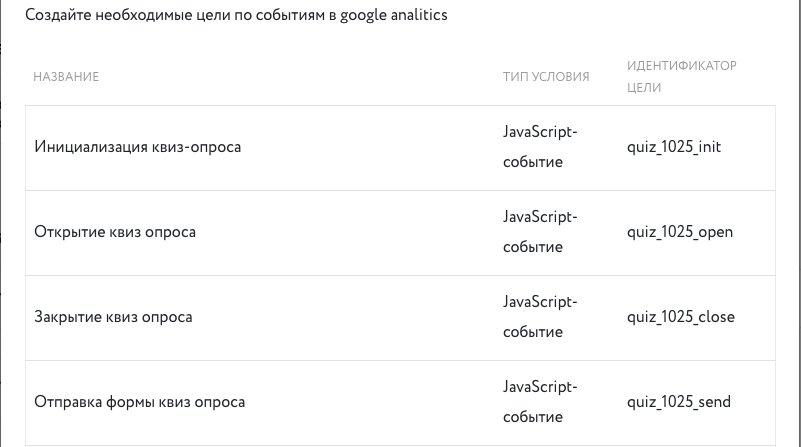Select the 'Закрытие квиз опроса' goal name
This screenshot has height=447, width=801.
(113, 317)
